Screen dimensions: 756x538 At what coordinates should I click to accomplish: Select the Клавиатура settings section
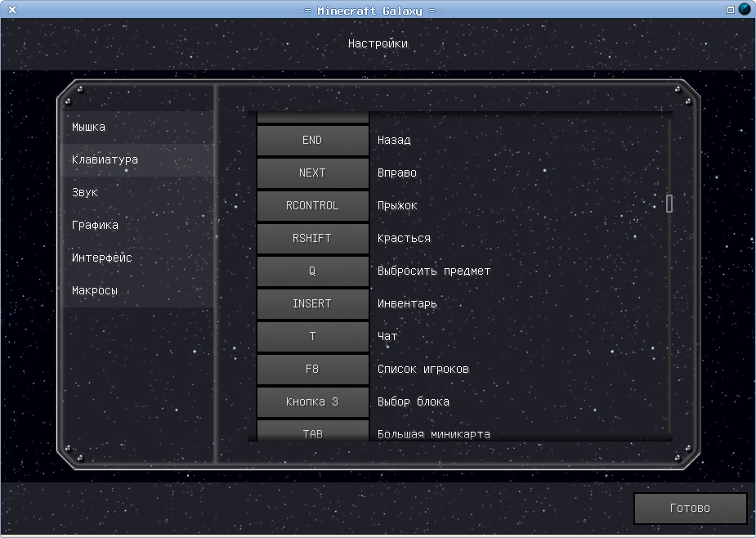pos(105,160)
